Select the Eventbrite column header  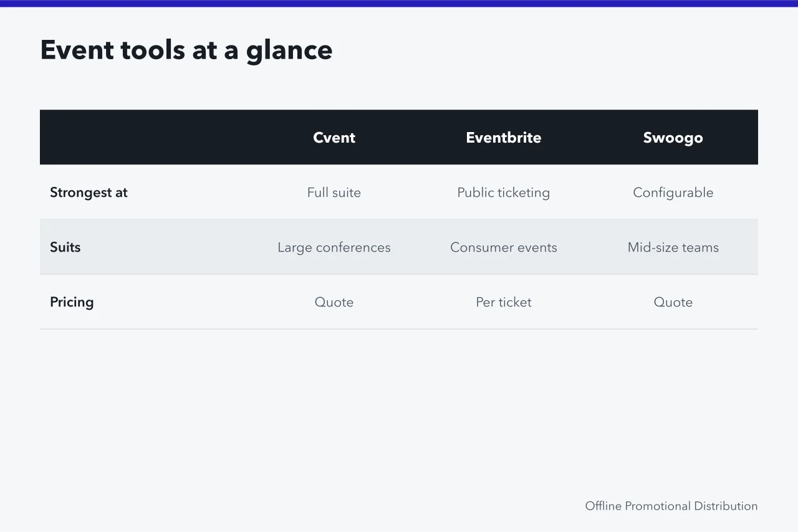[504, 138]
